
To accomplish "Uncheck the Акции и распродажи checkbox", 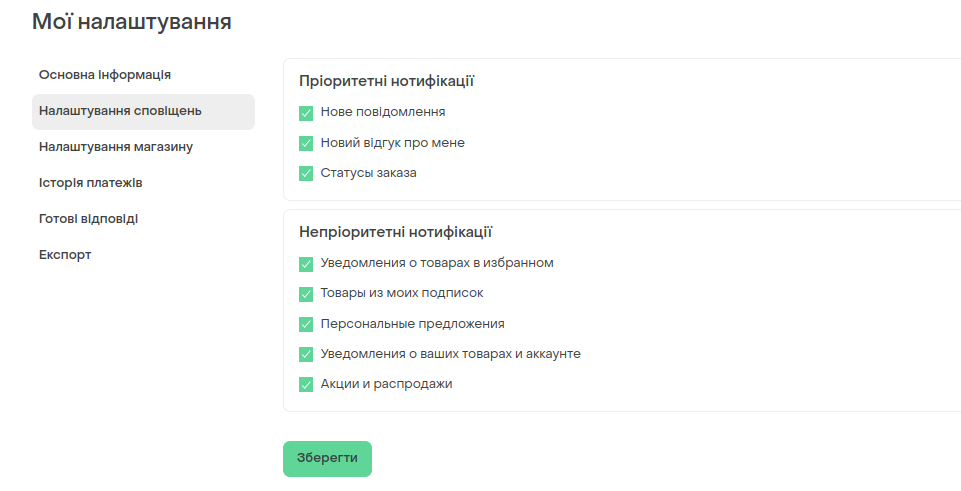I will pos(306,384).
